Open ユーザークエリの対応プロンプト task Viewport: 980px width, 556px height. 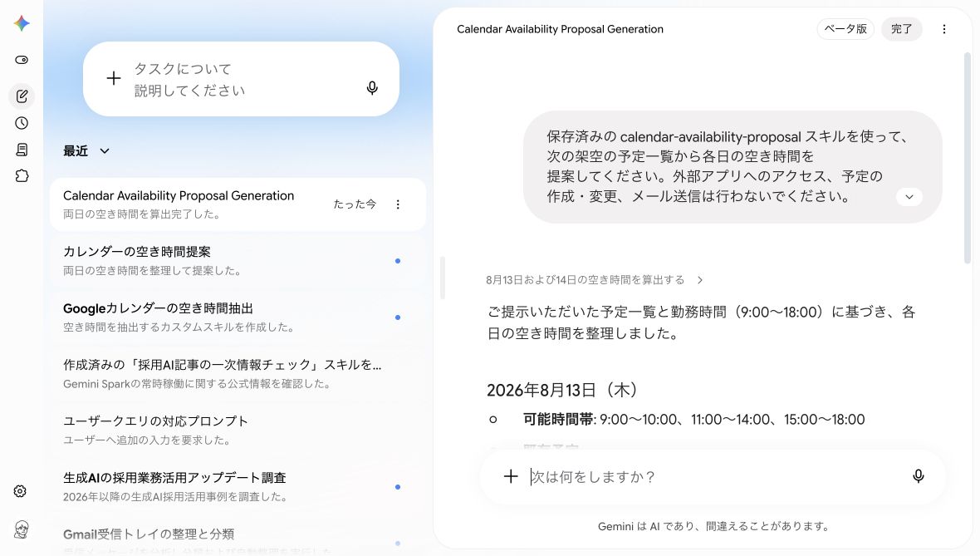pyautogui.click(x=238, y=430)
